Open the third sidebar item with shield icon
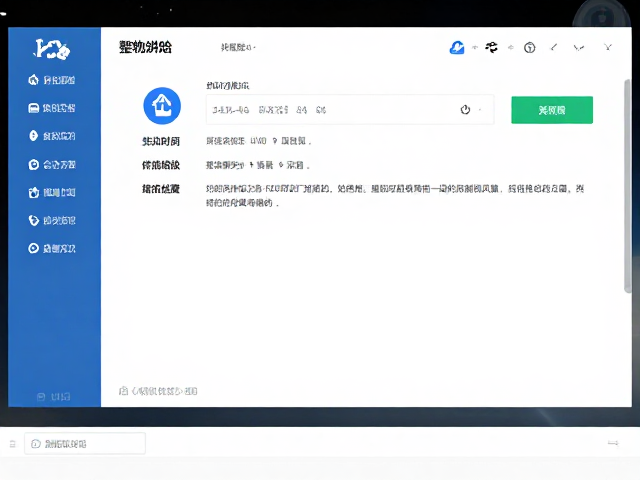The width and height of the screenshot is (640, 480). pyautogui.click(x=52, y=136)
